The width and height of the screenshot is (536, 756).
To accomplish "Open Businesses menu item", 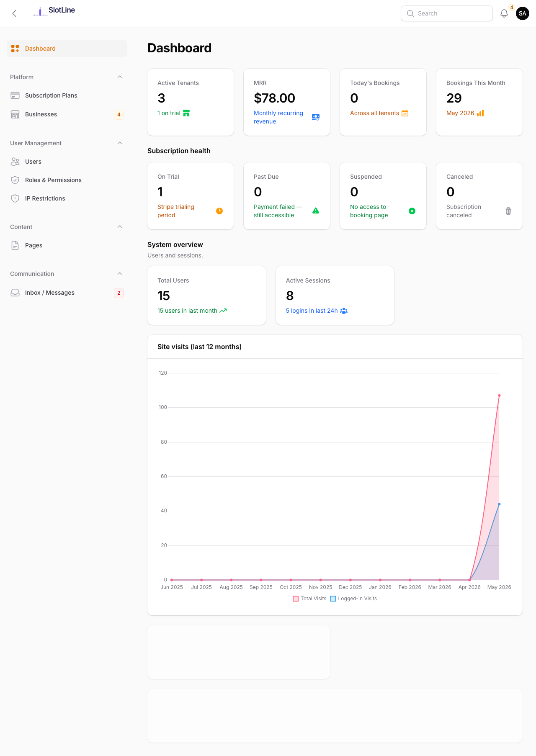I will (x=67, y=114).
